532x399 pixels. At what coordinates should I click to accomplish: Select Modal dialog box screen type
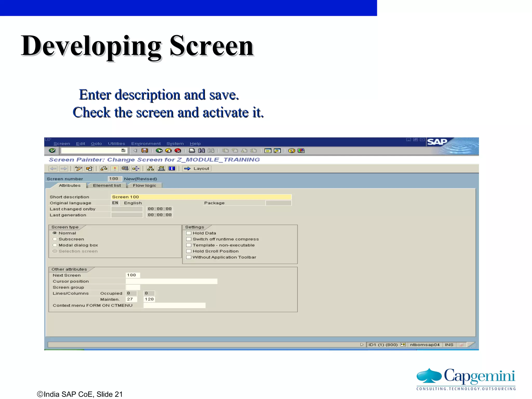(x=55, y=245)
